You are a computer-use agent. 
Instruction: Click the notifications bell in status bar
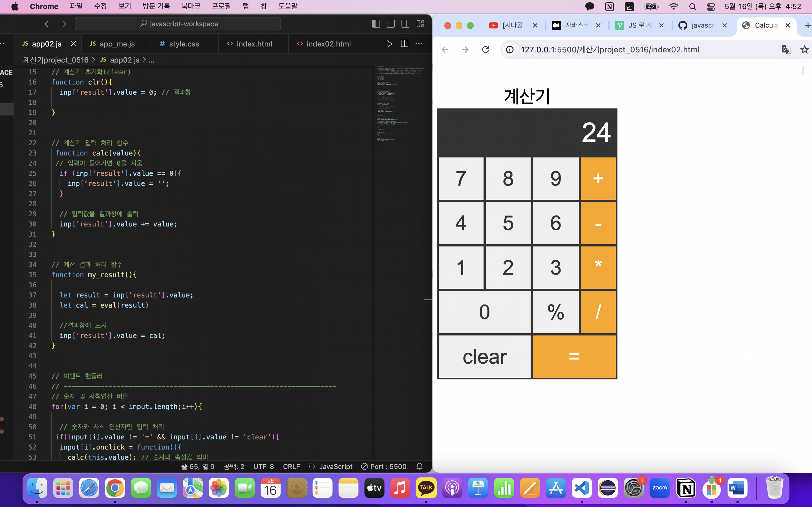coord(420,466)
